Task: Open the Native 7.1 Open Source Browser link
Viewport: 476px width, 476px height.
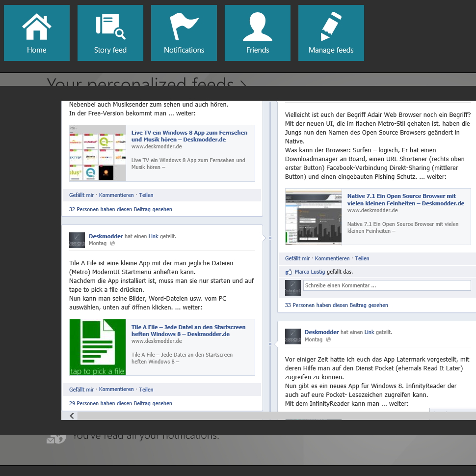Action: [406, 200]
